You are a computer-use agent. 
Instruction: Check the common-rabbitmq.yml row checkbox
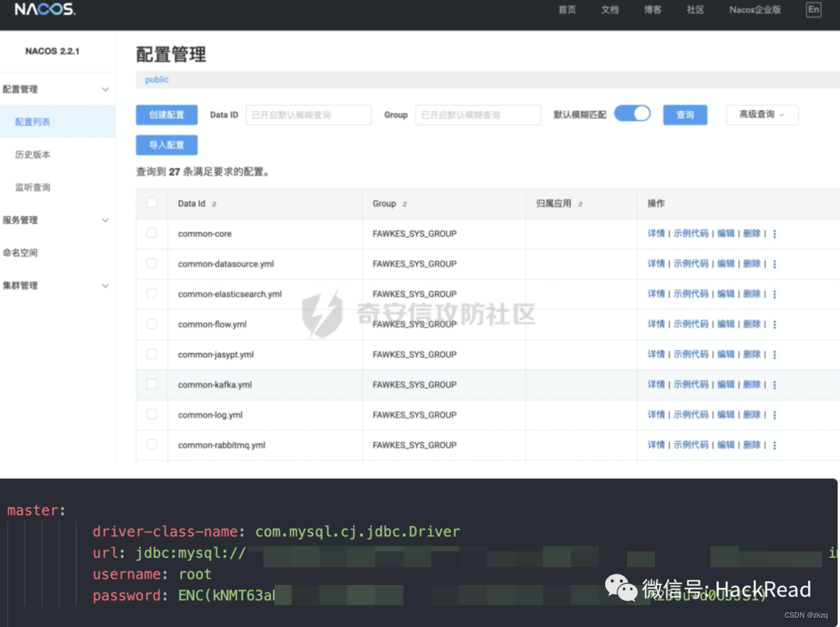pos(152,444)
